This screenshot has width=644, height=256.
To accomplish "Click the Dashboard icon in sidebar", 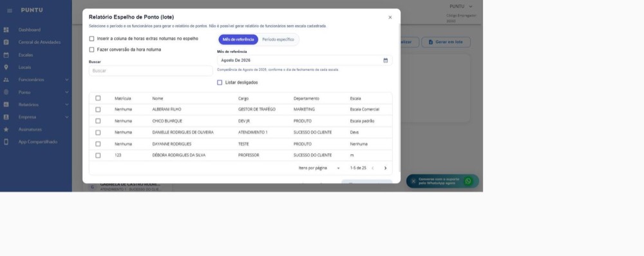I will (x=6, y=30).
